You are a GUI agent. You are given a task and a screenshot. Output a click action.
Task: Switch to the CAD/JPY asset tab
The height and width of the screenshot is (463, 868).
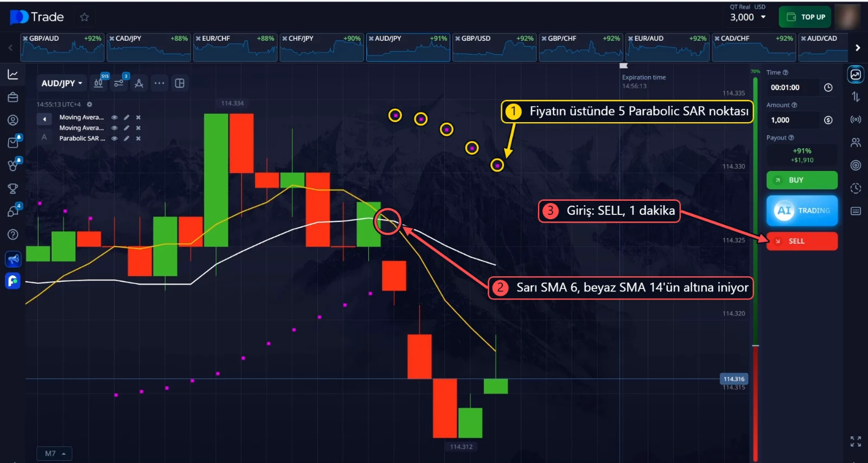149,47
